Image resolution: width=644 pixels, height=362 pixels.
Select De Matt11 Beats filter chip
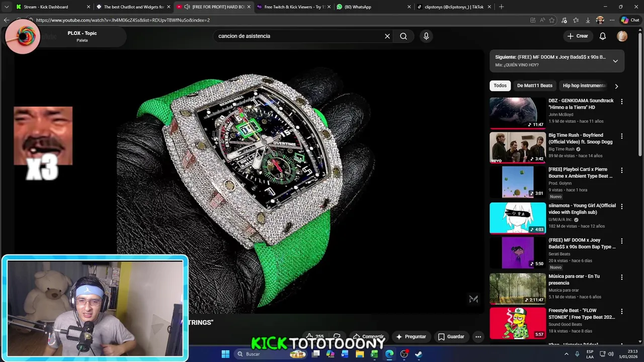point(534,85)
